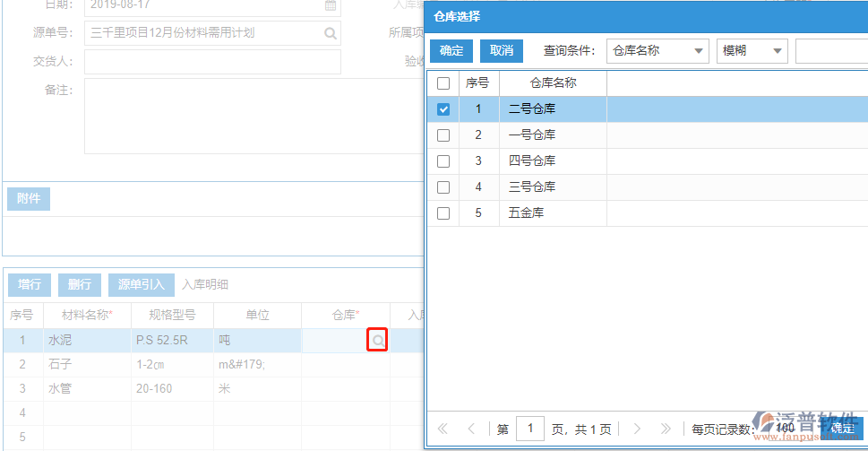Click the 源单号 field with 三千里项目 text
Image resolution: width=868 pixels, height=451 pixels.
point(212,33)
